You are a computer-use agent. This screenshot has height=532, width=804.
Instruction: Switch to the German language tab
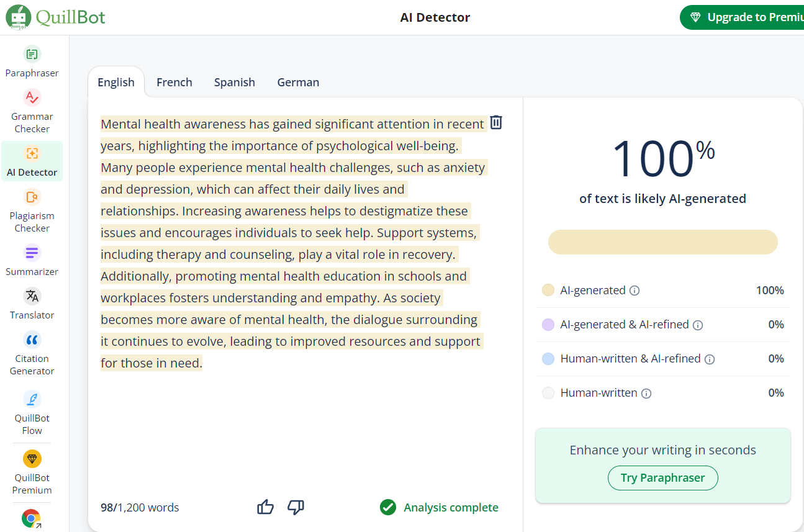(x=298, y=83)
